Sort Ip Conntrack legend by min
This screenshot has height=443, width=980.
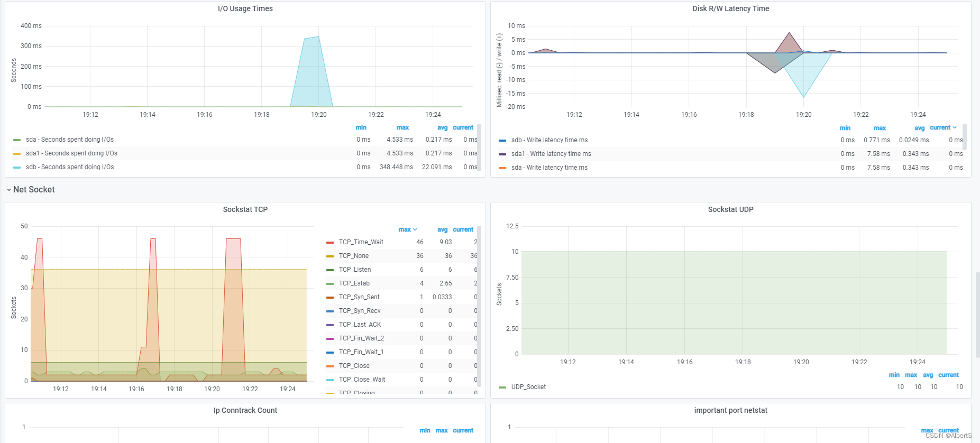point(425,430)
